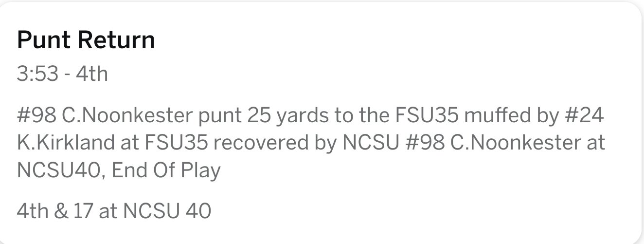Click NCSU 40 in the down-and-distance line
Viewport: 644px width, 244px height.
pyautogui.click(x=167, y=211)
